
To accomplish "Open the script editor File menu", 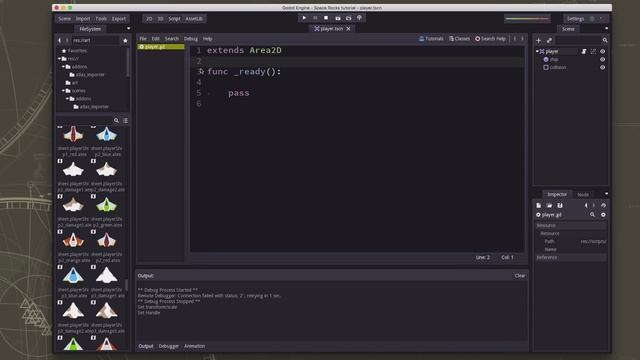I will tap(143, 39).
